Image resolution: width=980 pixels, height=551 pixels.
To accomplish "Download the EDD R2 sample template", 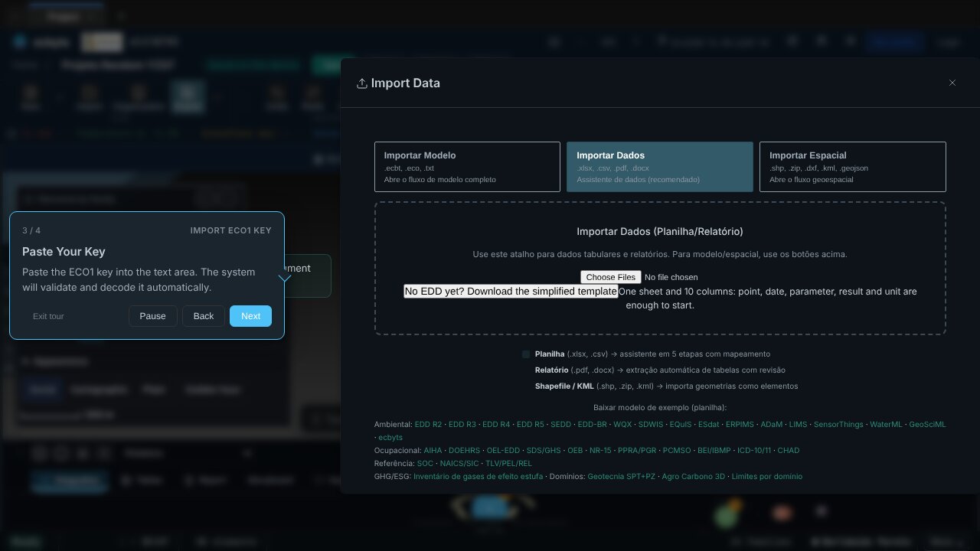I will click(x=428, y=424).
